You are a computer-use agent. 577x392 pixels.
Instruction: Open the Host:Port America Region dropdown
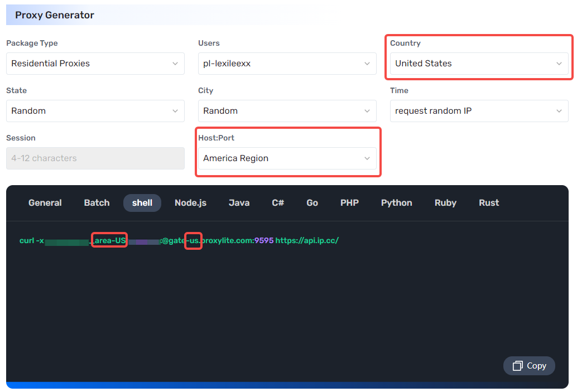287,158
